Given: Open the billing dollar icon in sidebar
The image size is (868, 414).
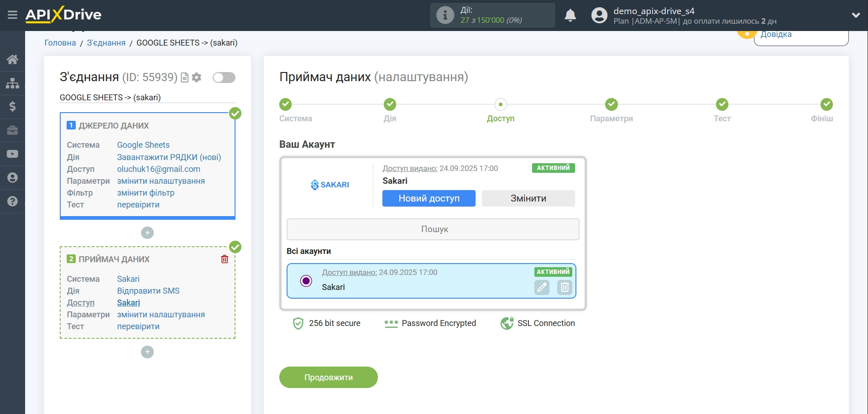Looking at the screenshot, I should coord(12,107).
